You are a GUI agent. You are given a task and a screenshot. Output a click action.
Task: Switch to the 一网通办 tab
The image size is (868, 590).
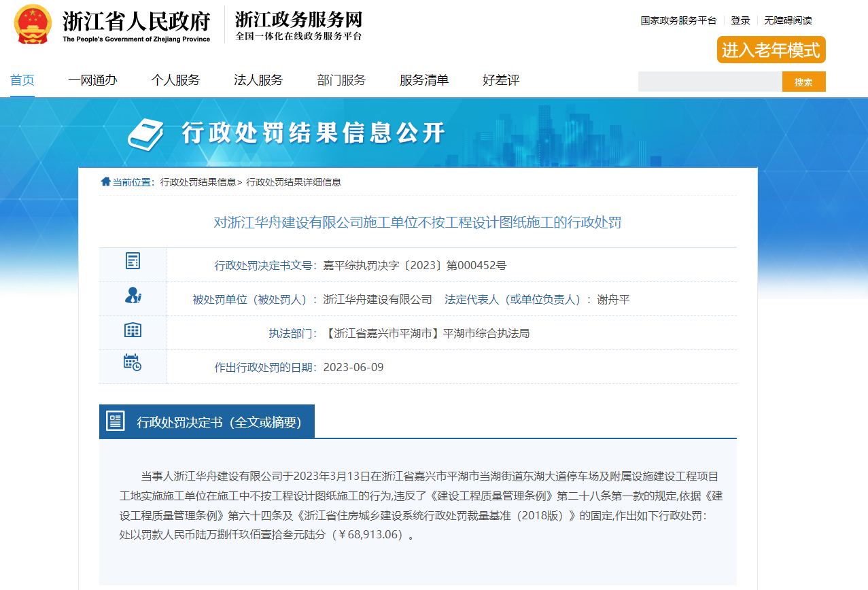point(93,80)
